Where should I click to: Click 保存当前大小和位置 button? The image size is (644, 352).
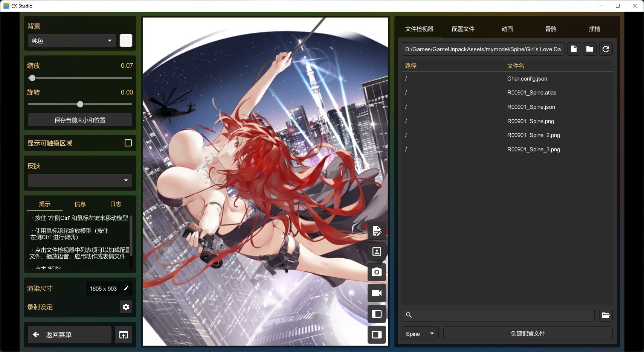click(80, 120)
